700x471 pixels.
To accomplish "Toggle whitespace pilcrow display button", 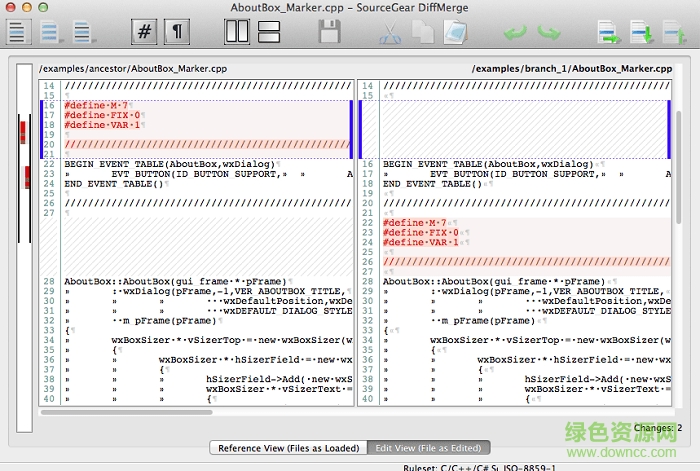I will 176,32.
